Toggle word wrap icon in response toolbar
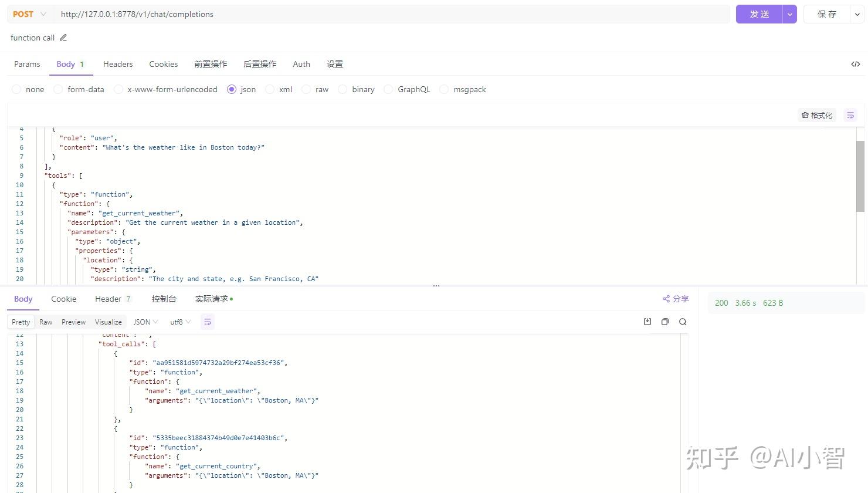This screenshot has width=868, height=493. [x=207, y=322]
